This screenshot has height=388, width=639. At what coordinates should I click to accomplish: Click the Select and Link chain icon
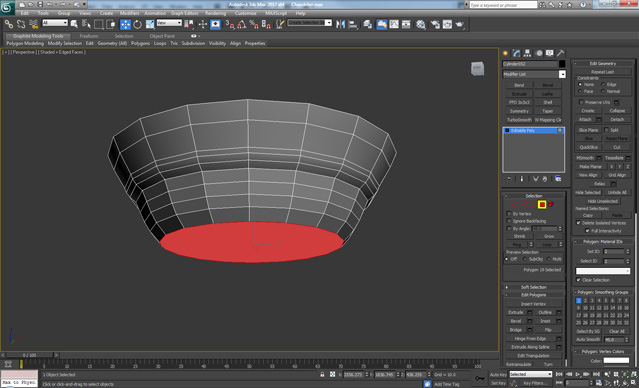tap(8, 24)
